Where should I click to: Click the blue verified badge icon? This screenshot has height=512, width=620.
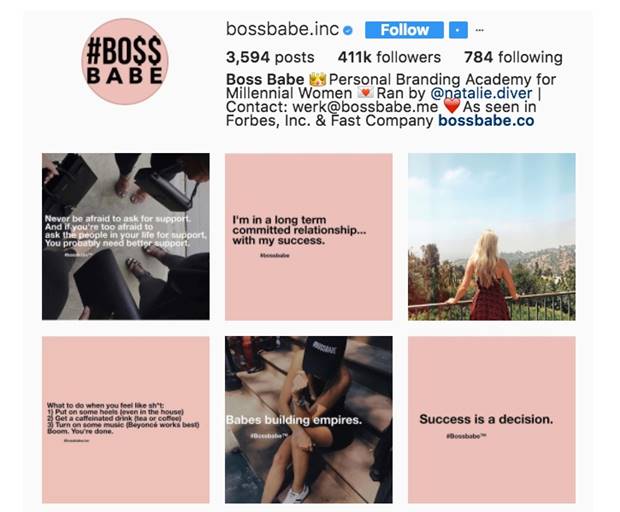[348, 30]
